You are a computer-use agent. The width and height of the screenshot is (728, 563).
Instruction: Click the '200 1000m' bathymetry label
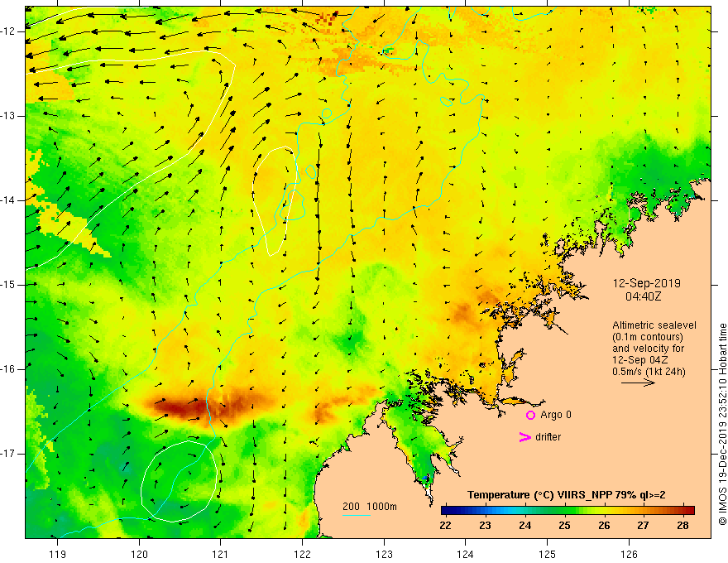tap(370, 507)
